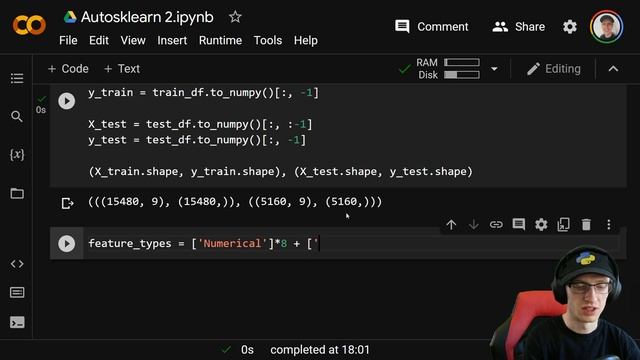This screenshot has width=640, height=360.
Task: Open the File menu
Action: pyautogui.click(x=68, y=40)
